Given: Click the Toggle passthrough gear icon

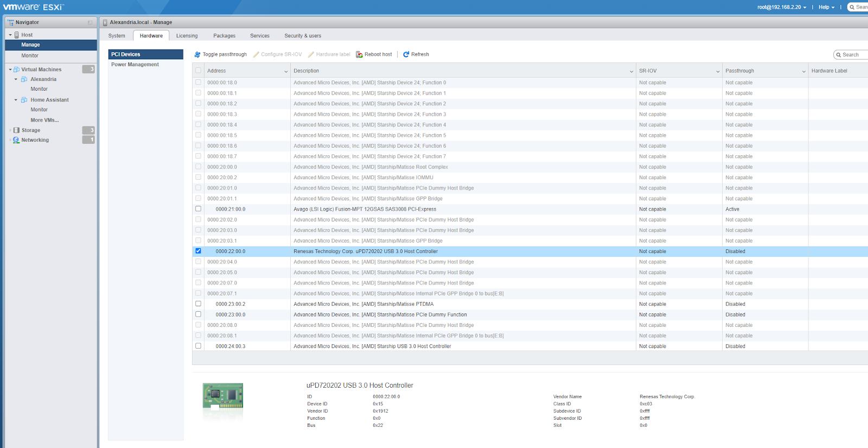Looking at the screenshot, I should pyautogui.click(x=197, y=54).
